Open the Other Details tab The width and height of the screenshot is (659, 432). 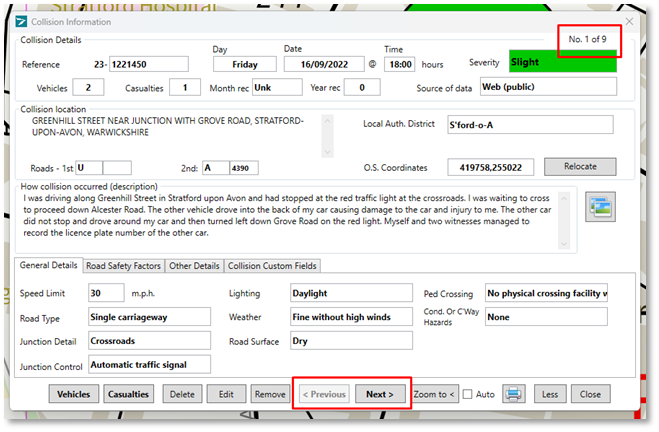(x=194, y=265)
